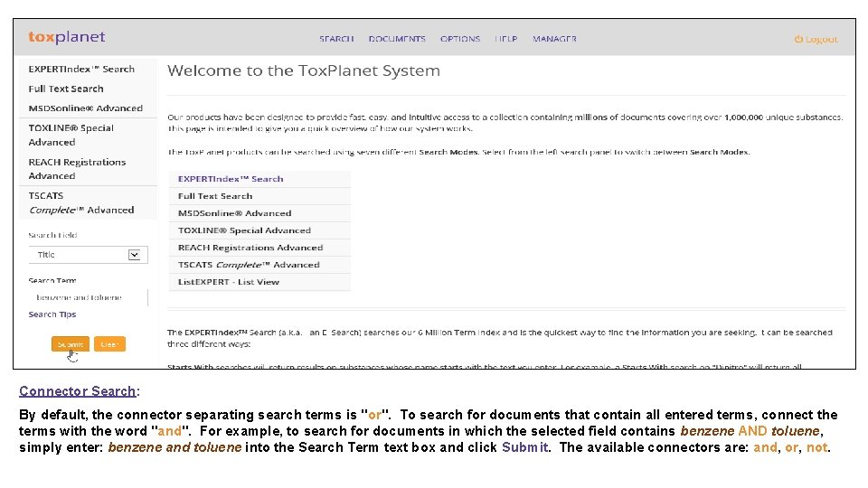Image resolution: width=868 pixels, height=488 pixels.
Task: Select EXPERTIndex Search in the left panel
Action: [x=81, y=70]
